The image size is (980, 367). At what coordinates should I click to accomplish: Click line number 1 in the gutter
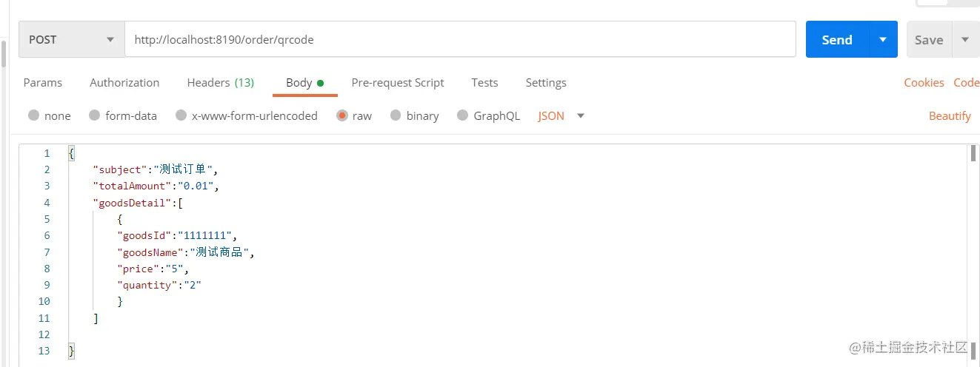47,153
